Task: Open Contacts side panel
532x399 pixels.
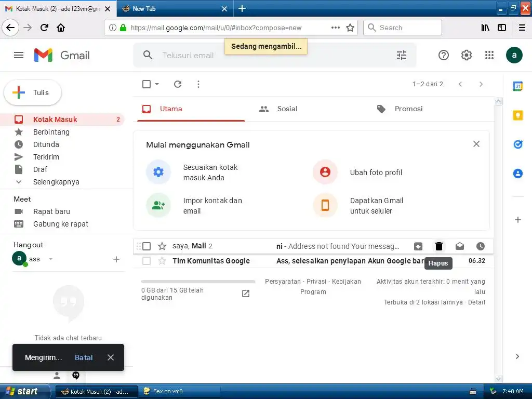Action: (x=518, y=174)
